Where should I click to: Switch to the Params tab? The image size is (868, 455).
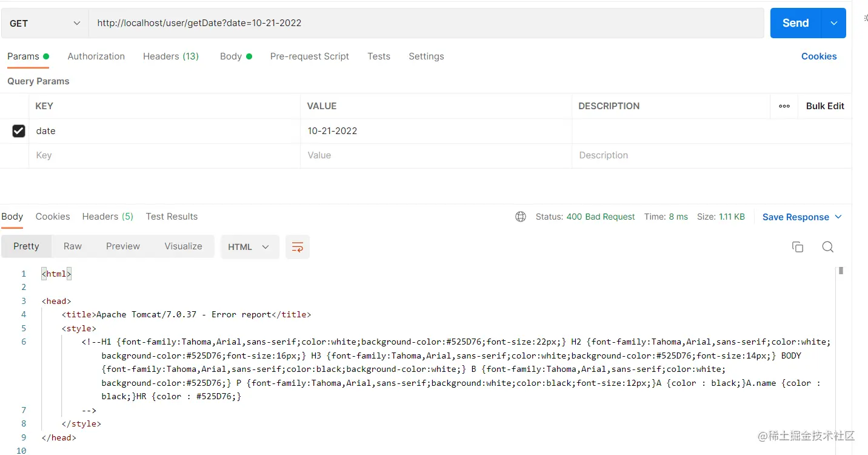click(28, 56)
